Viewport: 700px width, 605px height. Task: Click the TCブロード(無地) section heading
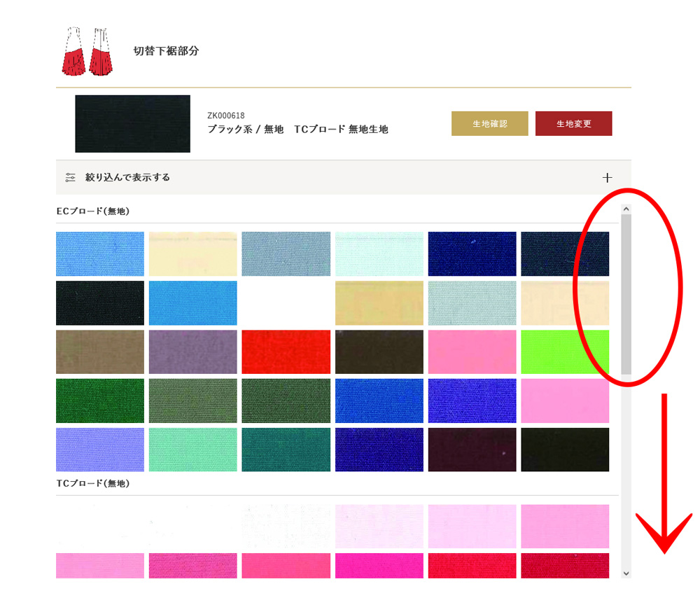pyautogui.click(x=93, y=483)
